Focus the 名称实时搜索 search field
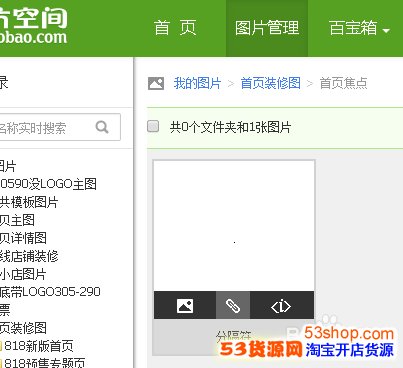The image size is (403, 368). [x=60, y=127]
